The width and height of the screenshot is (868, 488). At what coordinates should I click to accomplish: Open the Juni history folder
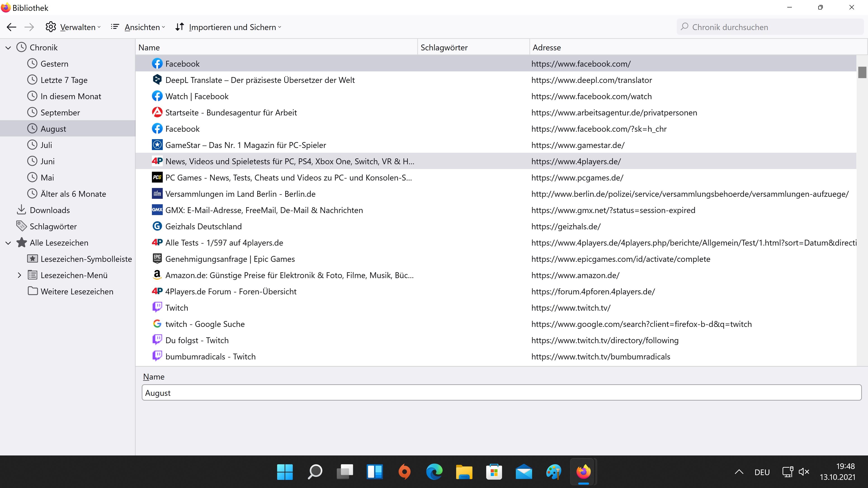pyautogui.click(x=47, y=161)
